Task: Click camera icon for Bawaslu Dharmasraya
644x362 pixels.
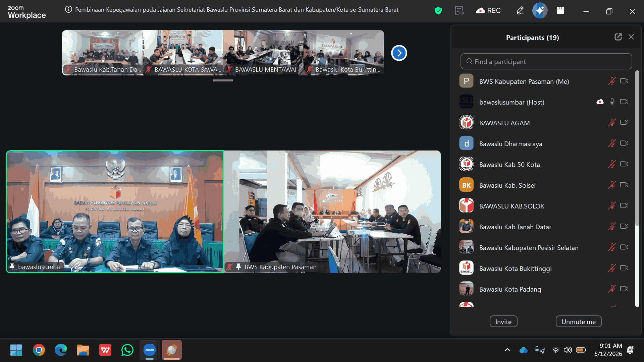Action: 624,143
